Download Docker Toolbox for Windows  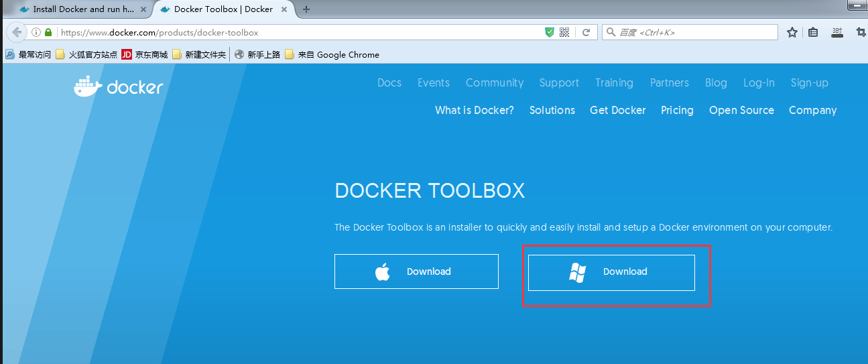tap(611, 272)
